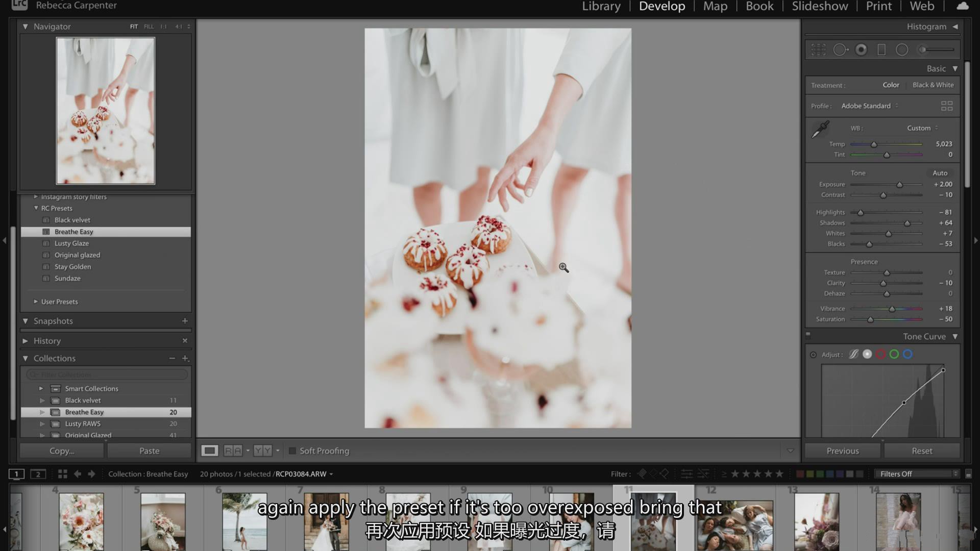This screenshot has height=551, width=980.
Task: Add a new Collection with plus
Action: (185, 358)
